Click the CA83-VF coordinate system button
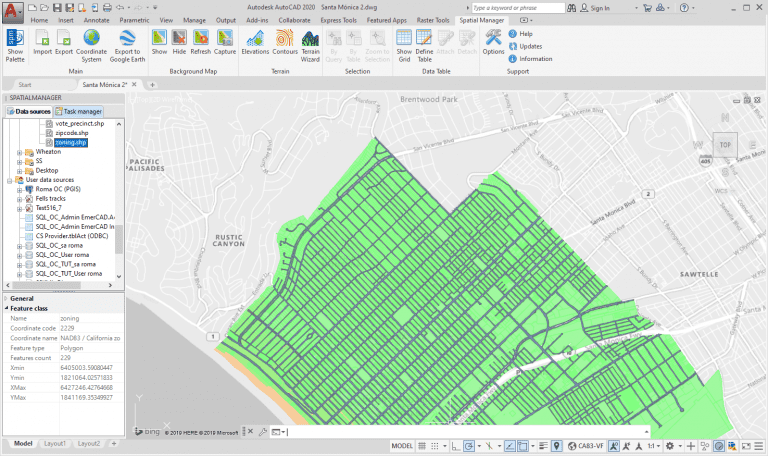The width and height of the screenshot is (768, 456). (586, 446)
